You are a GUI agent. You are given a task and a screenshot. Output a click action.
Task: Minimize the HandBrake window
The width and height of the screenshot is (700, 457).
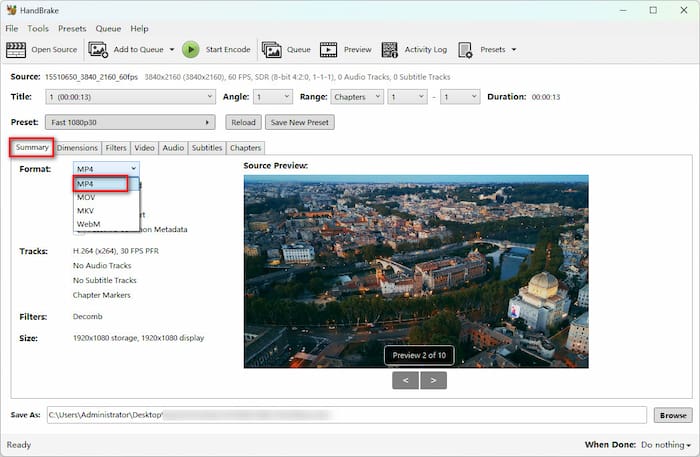[x=624, y=10]
